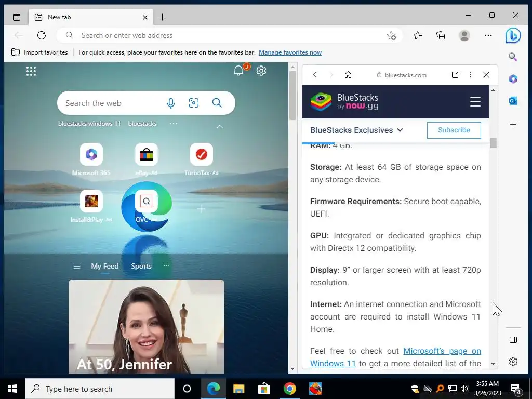Open the Jennifer news article card
Screen dimensions: 532x399
tap(146, 326)
